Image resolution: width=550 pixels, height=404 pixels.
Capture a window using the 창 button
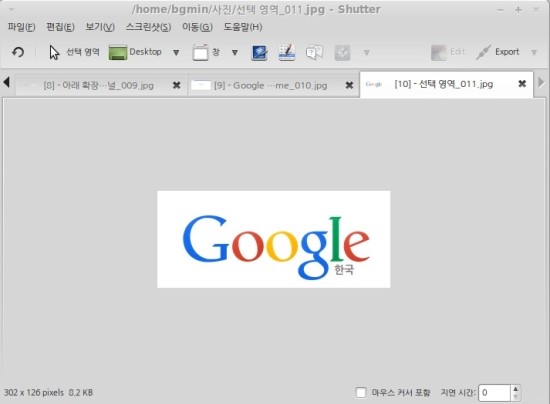point(206,52)
